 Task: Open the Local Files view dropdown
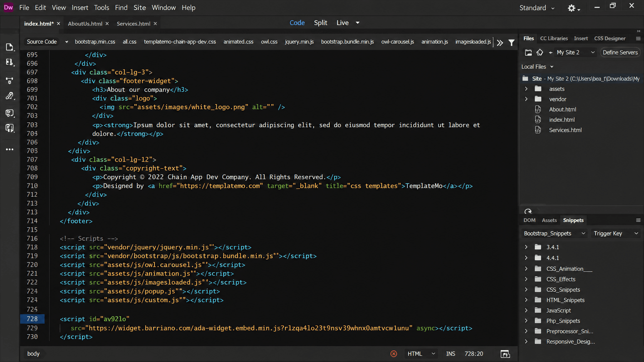click(537, 67)
